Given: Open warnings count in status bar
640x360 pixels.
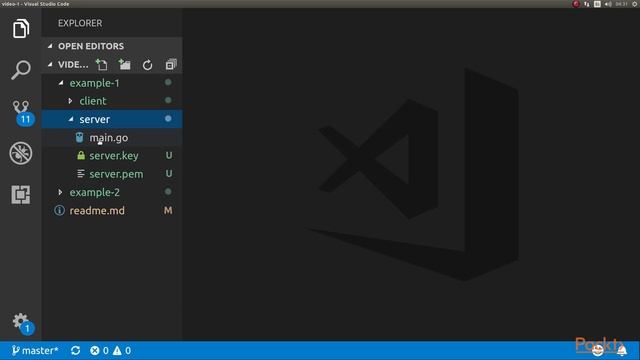Looking at the screenshot, I should tap(122, 351).
